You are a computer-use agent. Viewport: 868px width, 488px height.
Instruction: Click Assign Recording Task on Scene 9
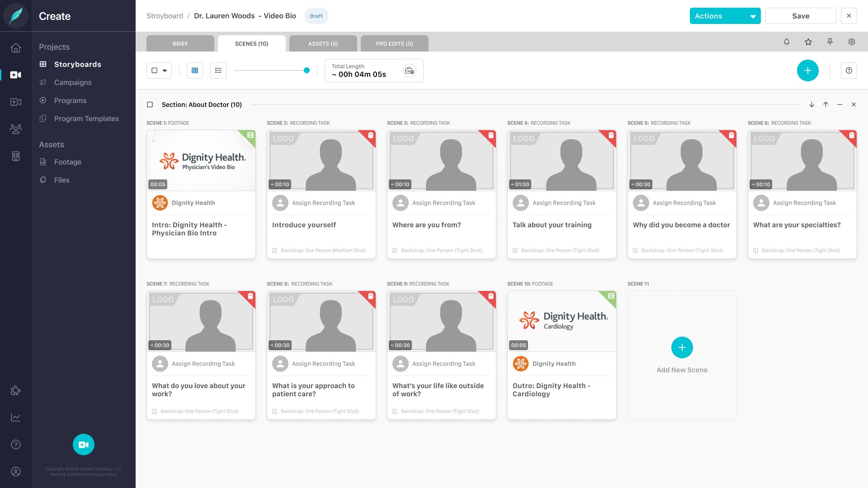[444, 364]
